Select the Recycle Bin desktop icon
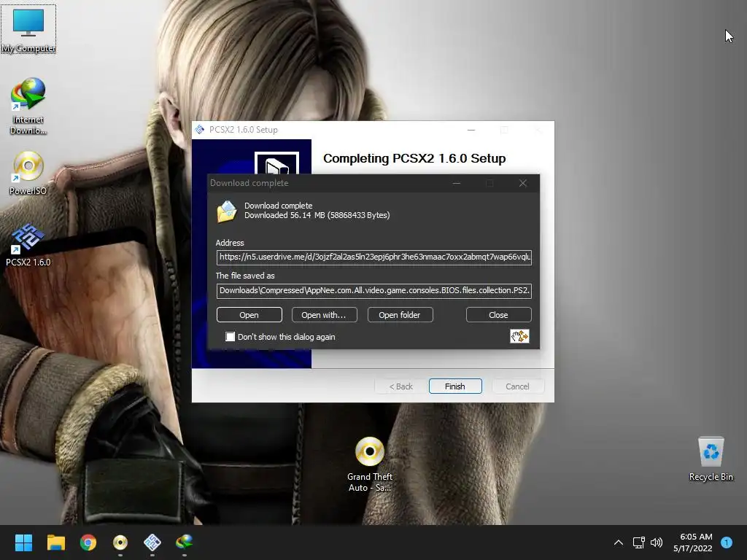The height and width of the screenshot is (560, 747). [711, 459]
